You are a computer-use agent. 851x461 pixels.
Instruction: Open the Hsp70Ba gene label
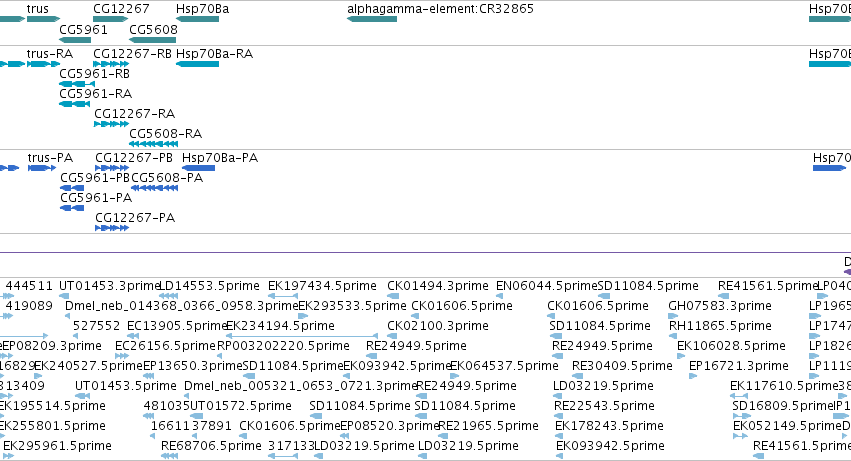coord(202,9)
